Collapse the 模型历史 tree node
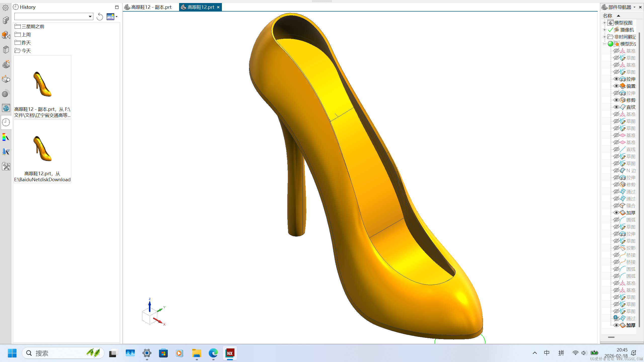 (605, 44)
